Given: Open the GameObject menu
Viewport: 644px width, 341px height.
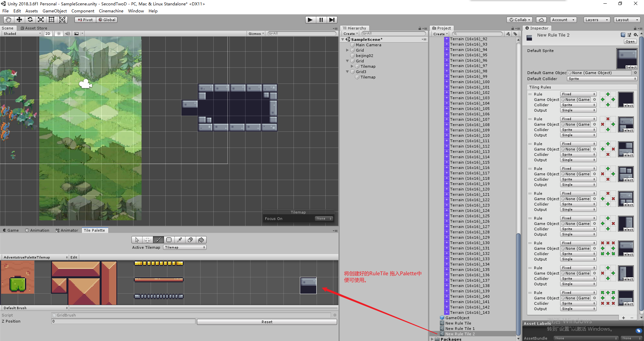Looking at the screenshot, I should [55, 11].
